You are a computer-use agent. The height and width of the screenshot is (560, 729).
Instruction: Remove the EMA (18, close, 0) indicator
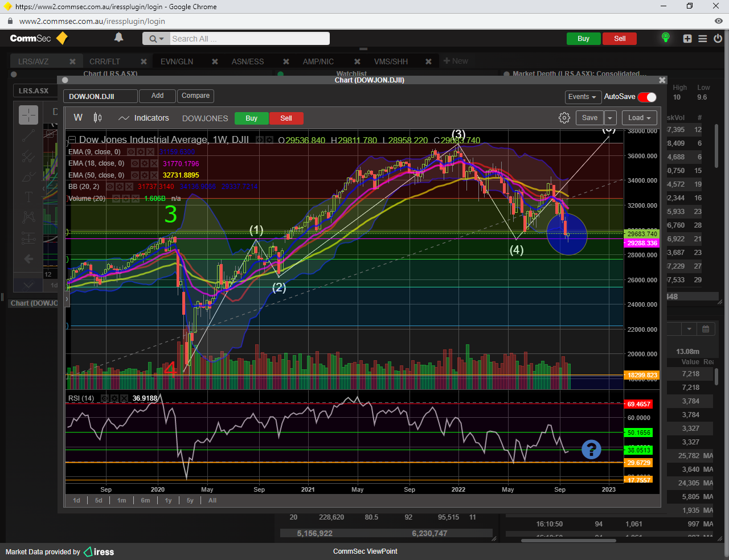pos(154,163)
